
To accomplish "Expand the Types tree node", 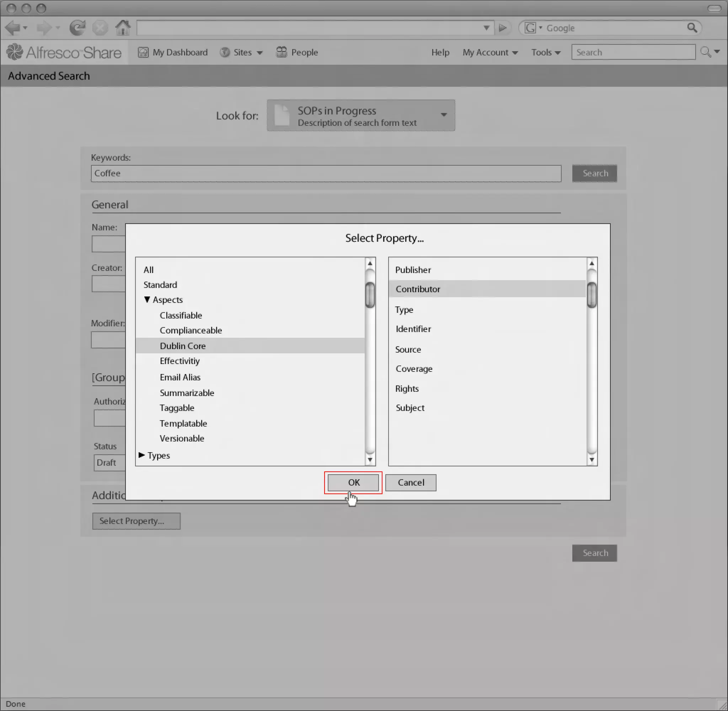I will 142,455.
